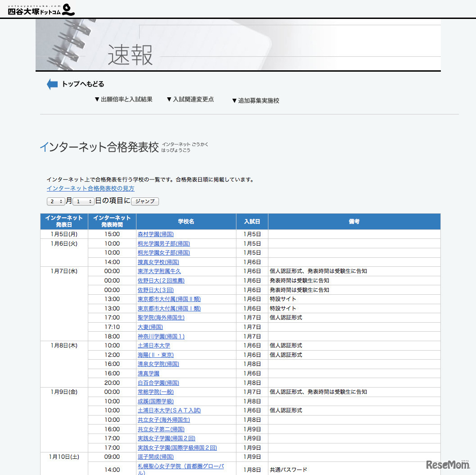
Task: Click the 学校名 column header
Action: pyautogui.click(x=186, y=222)
